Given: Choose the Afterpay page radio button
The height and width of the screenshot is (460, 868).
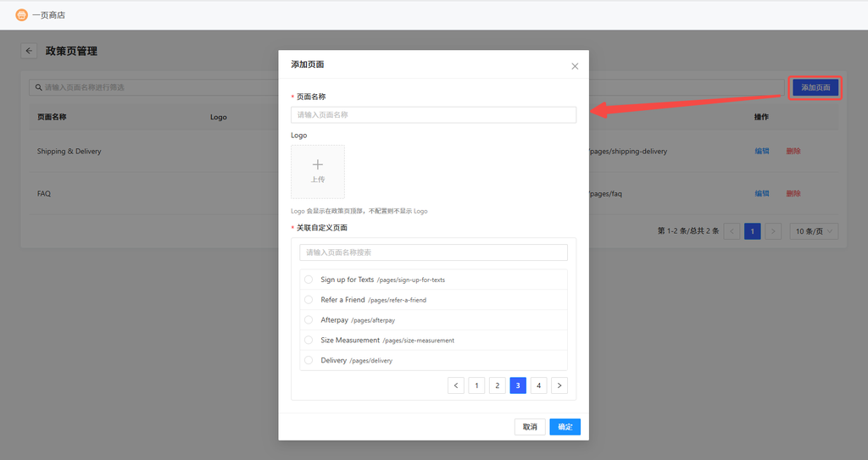Looking at the screenshot, I should 309,320.
